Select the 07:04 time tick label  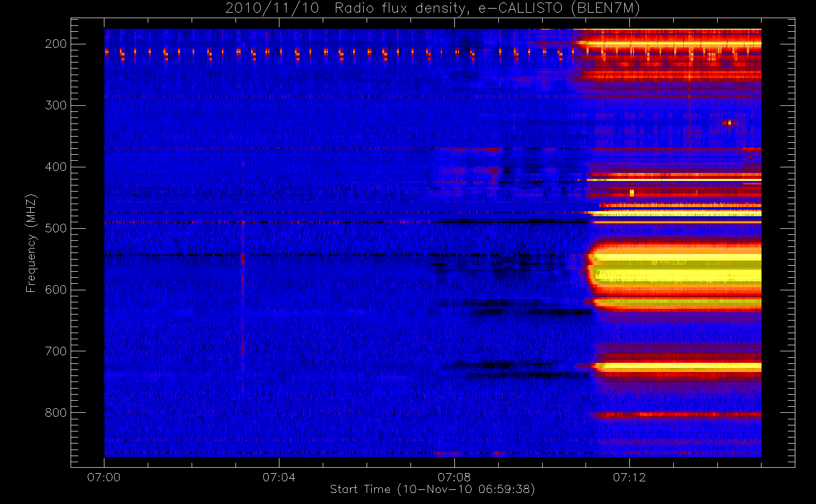(x=279, y=477)
